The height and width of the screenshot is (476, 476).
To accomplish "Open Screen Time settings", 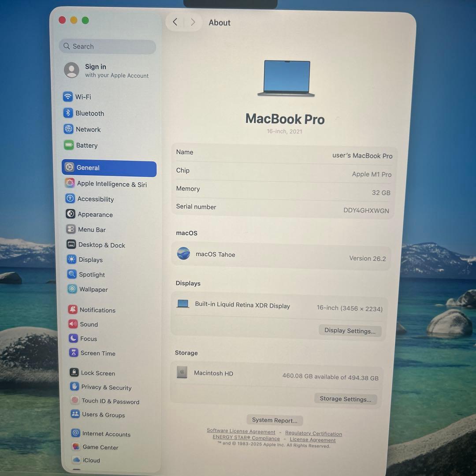I will (97, 353).
